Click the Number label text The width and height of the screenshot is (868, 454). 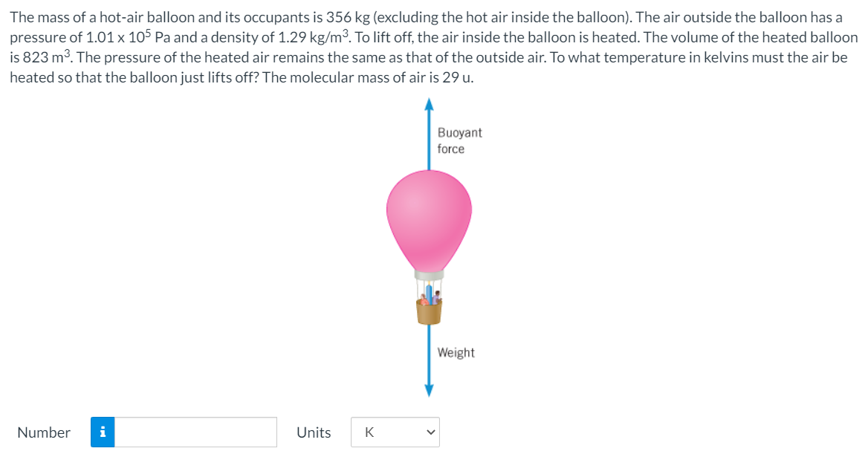coord(44,432)
